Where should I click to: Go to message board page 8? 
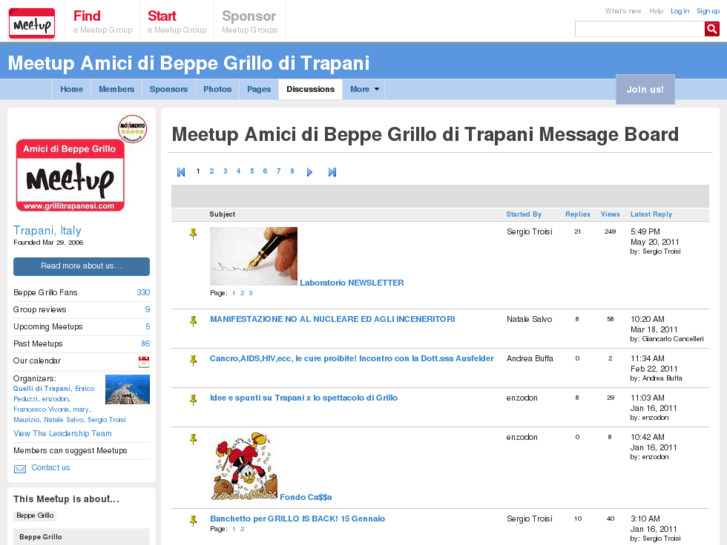(292, 171)
